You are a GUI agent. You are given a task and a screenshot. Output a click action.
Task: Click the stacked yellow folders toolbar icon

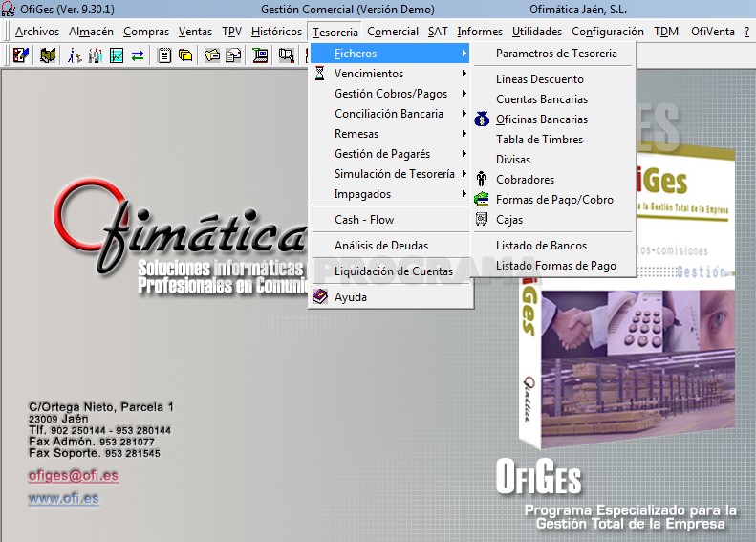pos(185,55)
